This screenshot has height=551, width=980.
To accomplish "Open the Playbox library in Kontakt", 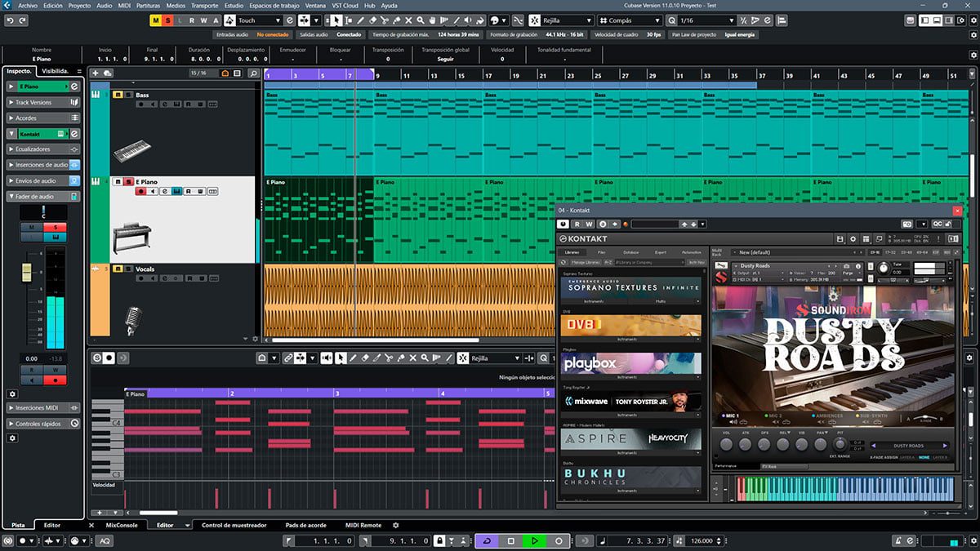I will (630, 364).
